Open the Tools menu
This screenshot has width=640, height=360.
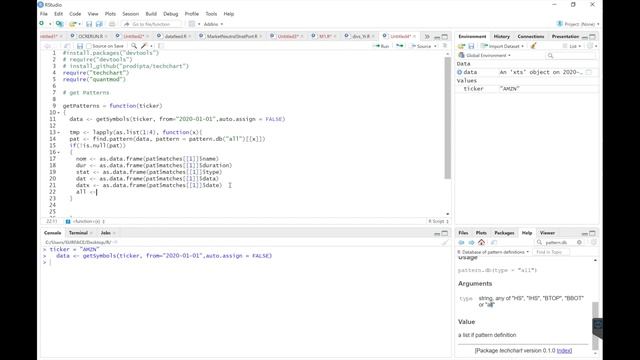[x=211, y=14]
